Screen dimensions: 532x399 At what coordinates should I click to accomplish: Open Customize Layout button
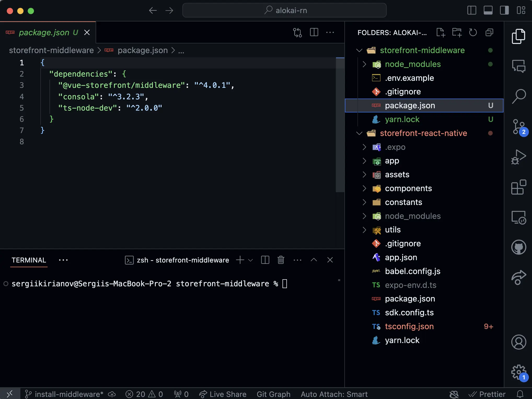click(521, 10)
